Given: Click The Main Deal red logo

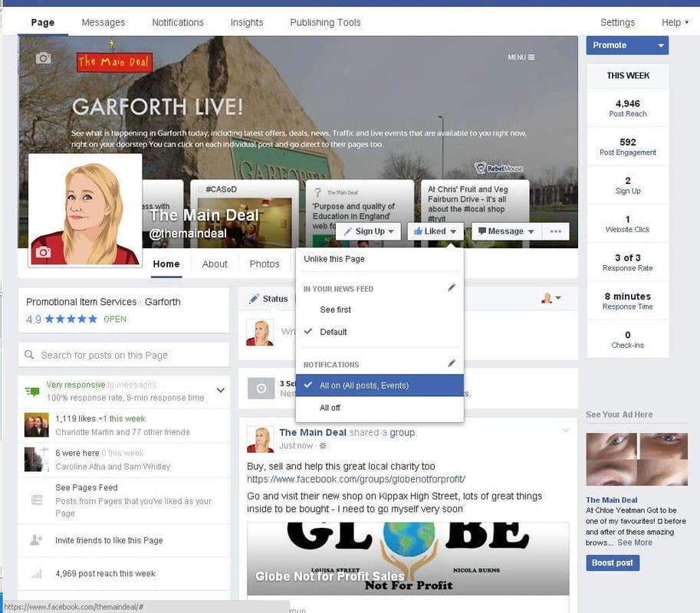Looking at the screenshot, I should click(x=115, y=62).
